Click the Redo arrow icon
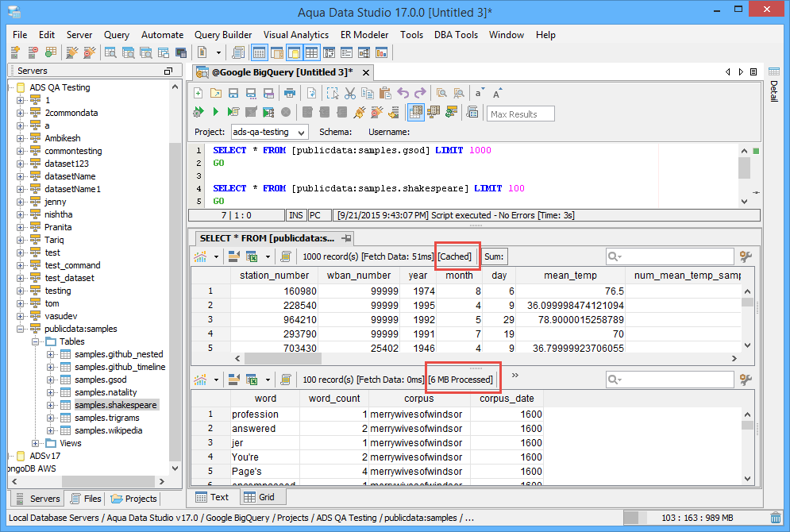The width and height of the screenshot is (790, 532). [420, 93]
